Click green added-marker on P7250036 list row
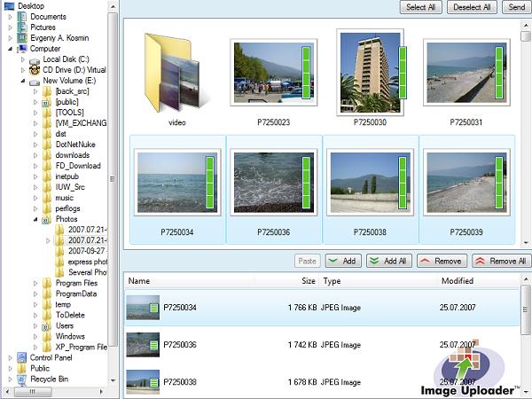The height and width of the screenshot is (399, 532). [x=154, y=345]
